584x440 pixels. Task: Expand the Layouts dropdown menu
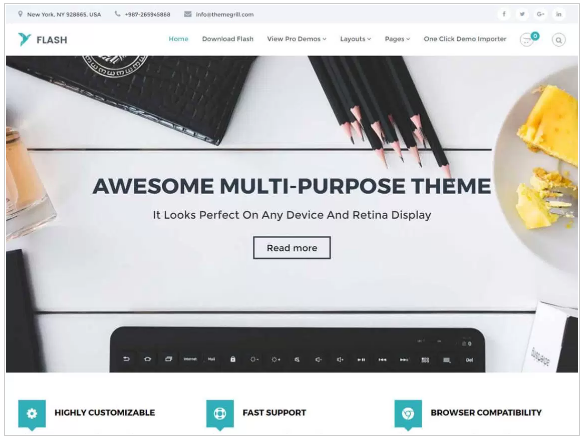point(355,39)
